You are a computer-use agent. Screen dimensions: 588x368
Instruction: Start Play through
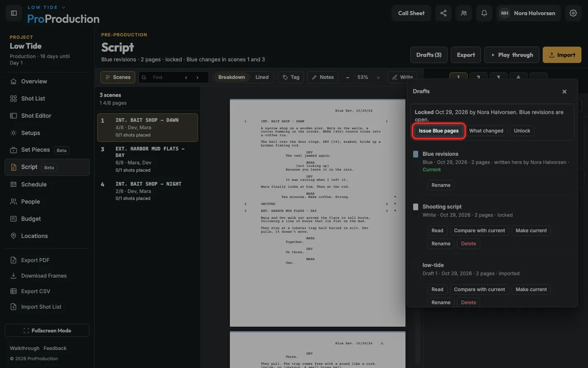click(x=512, y=55)
